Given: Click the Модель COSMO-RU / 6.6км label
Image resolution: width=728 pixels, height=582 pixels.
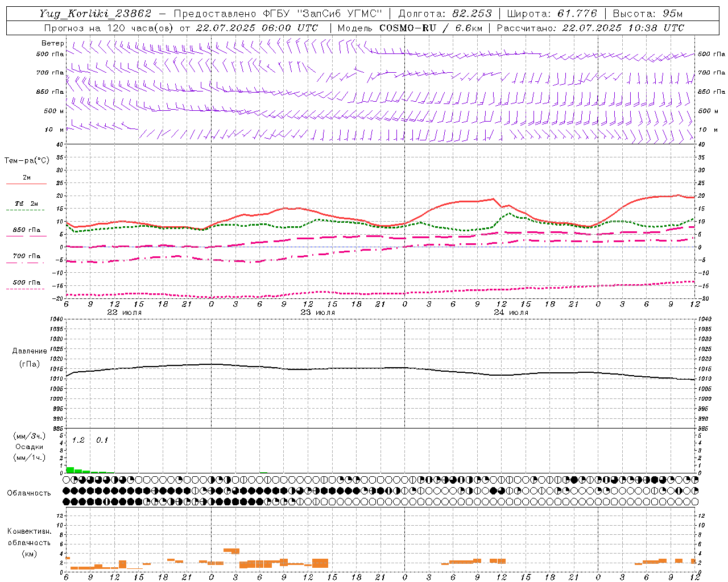Looking at the screenshot, I should point(409,28).
